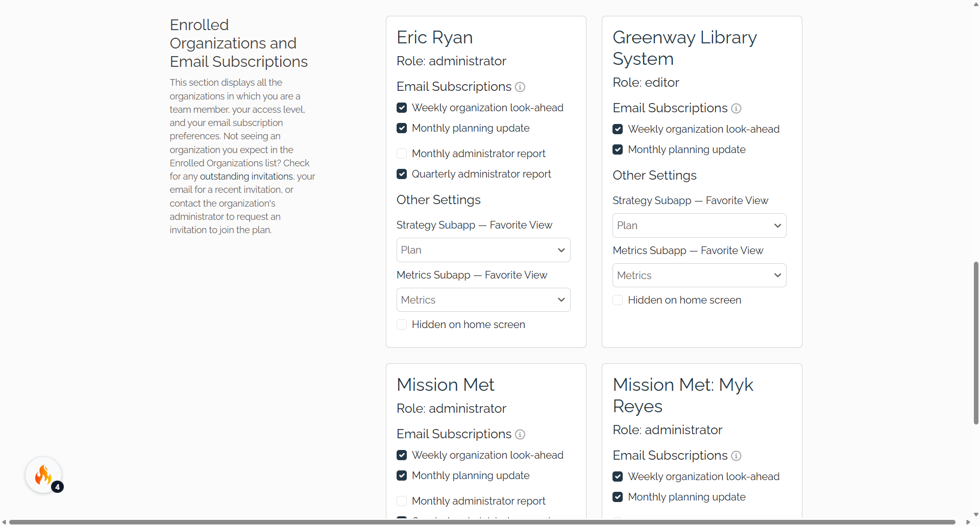This screenshot has height=526, width=980.
Task: Click the Greenway Library System heading
Action: (684, 48)
